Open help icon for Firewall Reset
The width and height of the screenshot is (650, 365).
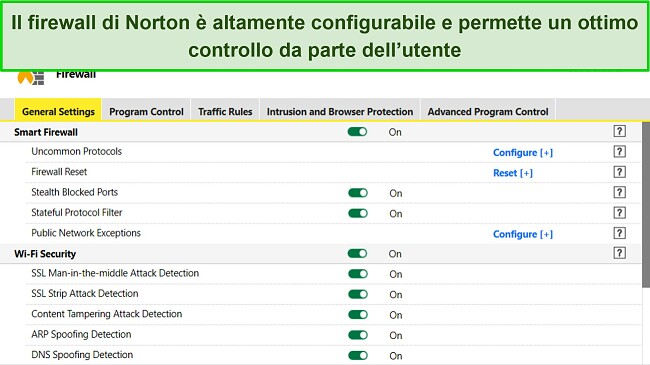click(619, 172)
